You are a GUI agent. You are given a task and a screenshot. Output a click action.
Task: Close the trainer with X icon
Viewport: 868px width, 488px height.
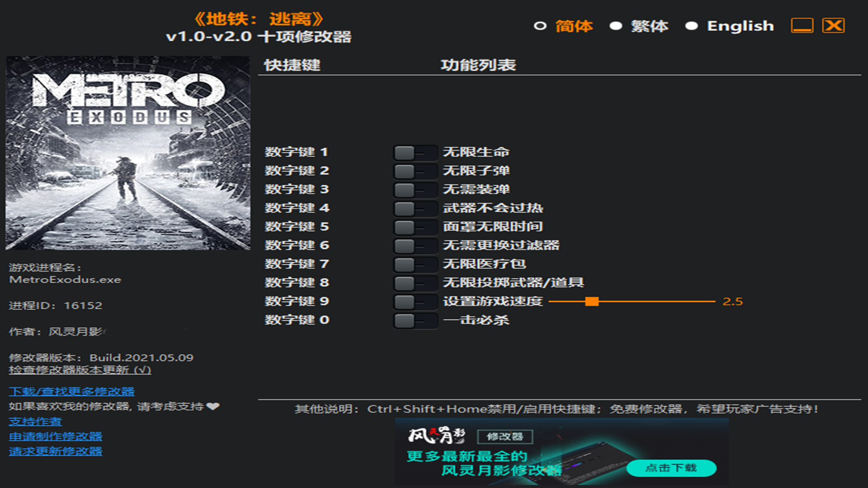coord(833,26)
